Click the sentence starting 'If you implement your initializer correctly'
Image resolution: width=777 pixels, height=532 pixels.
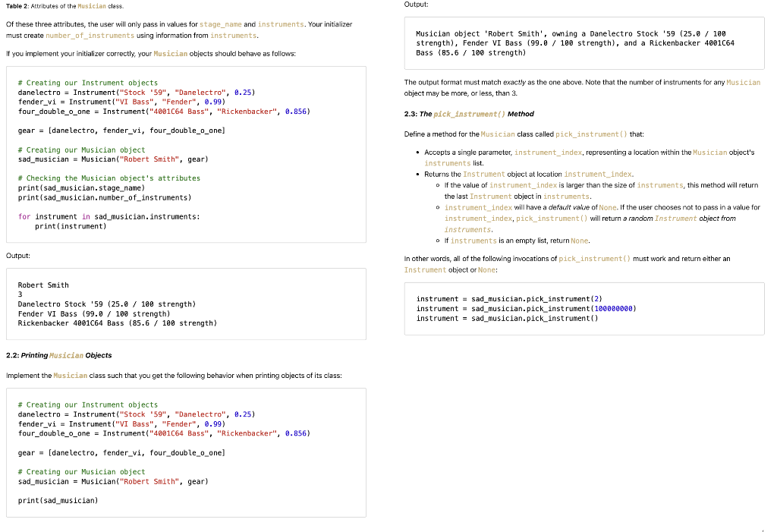[151, 54]
